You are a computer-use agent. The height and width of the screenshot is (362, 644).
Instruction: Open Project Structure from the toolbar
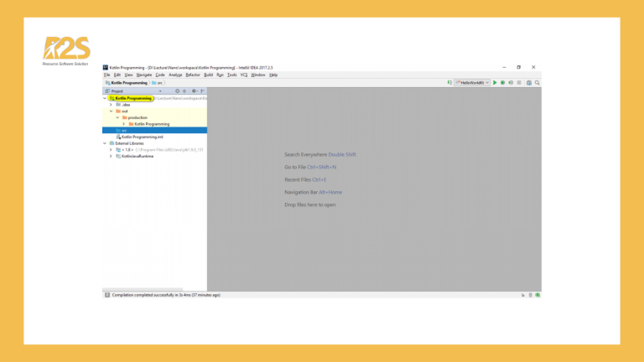tap(529, 83)
